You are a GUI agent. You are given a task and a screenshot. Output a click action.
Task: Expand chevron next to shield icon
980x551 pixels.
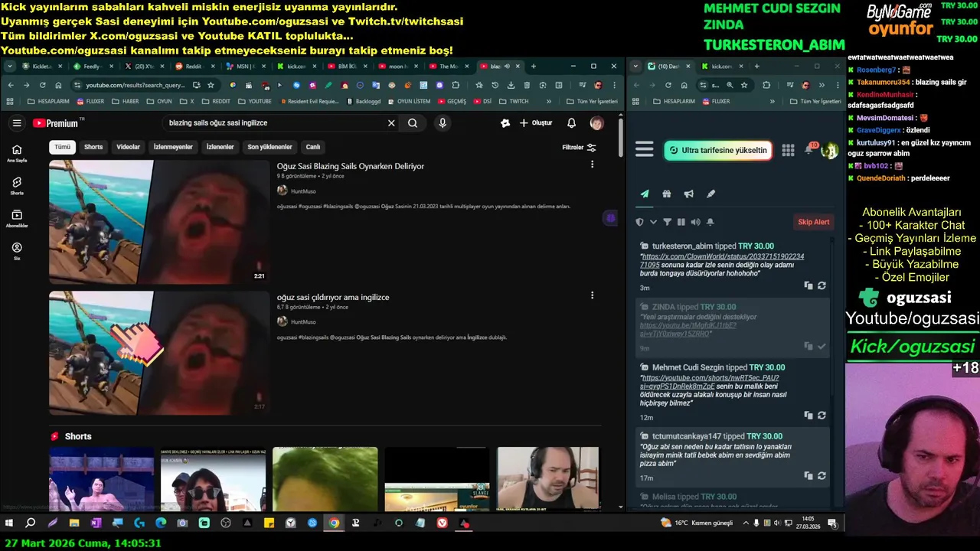pos(653,222)
